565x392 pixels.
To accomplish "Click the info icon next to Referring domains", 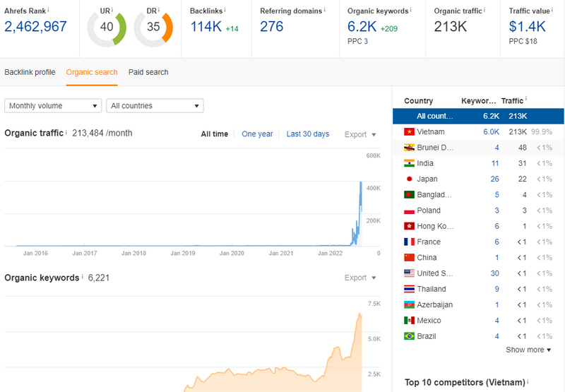I will (x=327, y=10).
